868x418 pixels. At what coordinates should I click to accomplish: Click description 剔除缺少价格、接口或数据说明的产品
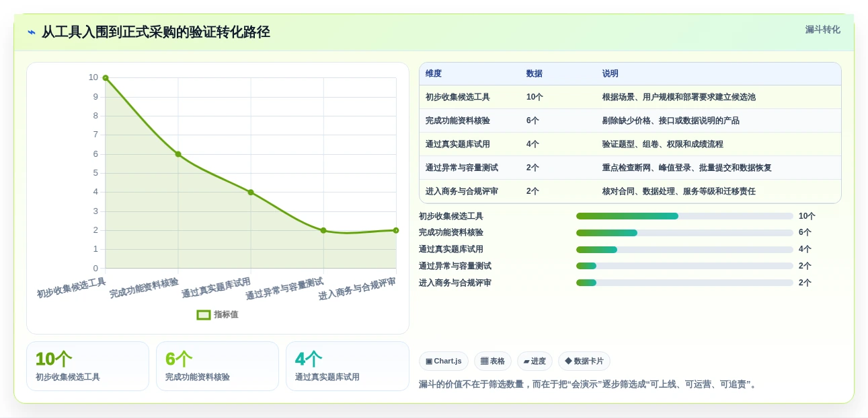pos(671,121)
